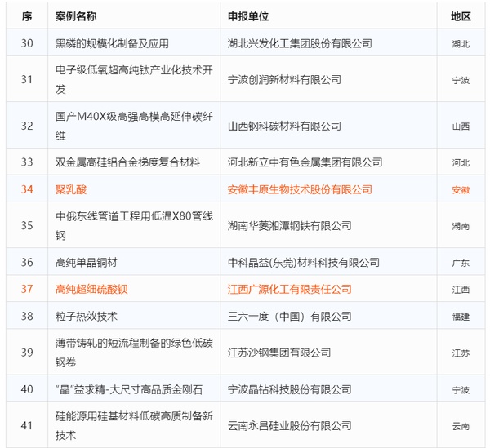
Task: Click the 序 column header
Action: coord(27,16)
